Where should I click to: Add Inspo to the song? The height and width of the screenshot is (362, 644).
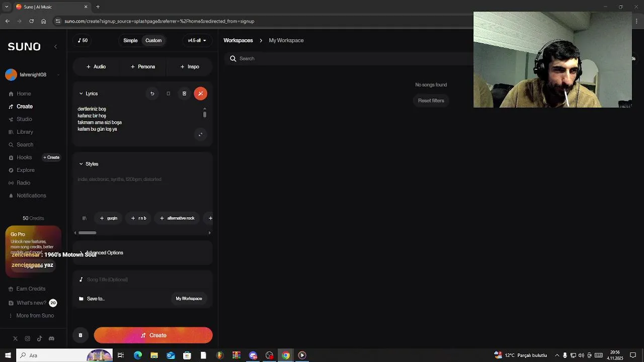point(190,66)
